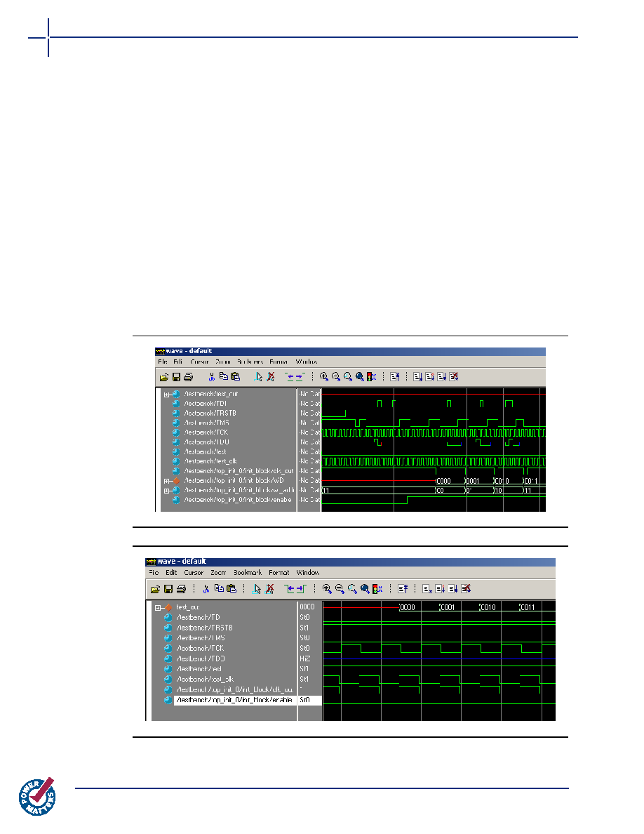The height and width of the screenshot is (834, 644).
Task: Click Paste icon in the test_out wave window
Action: [231, 588]
